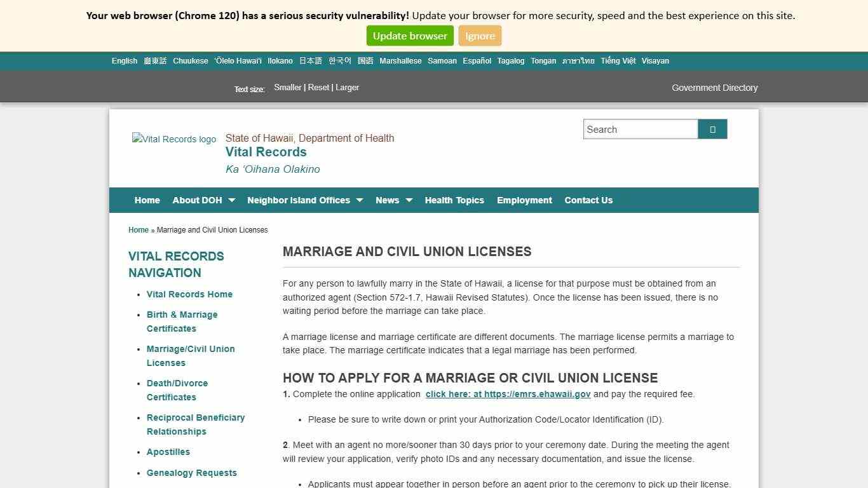868x488 pixels.
Task: Click the Home breadcrumb link
Action: [138, 230]
